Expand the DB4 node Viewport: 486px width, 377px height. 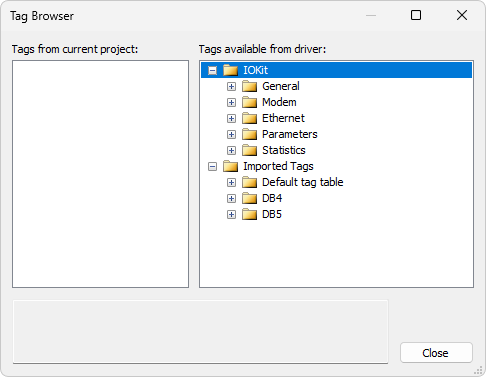tap(231, 198)
